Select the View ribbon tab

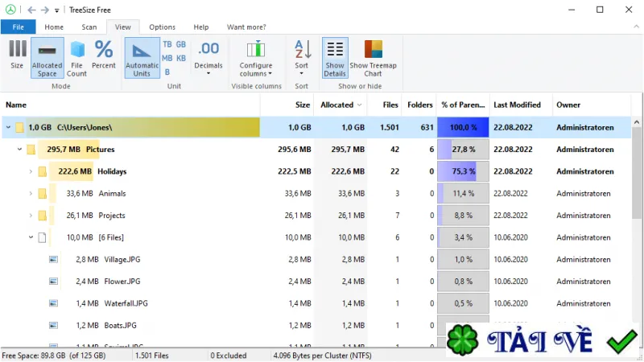click(x=123, y=27)
